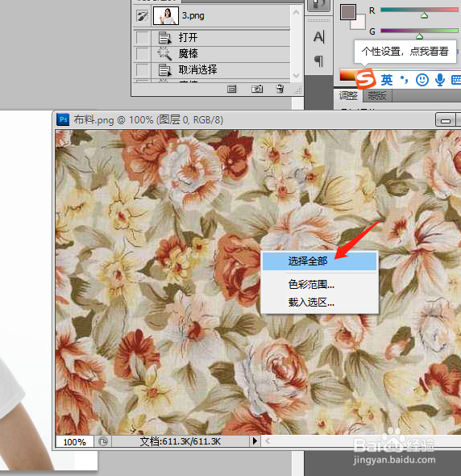
Task: Click the create new snapshot camera icon
Action: (x=257, y=89)
